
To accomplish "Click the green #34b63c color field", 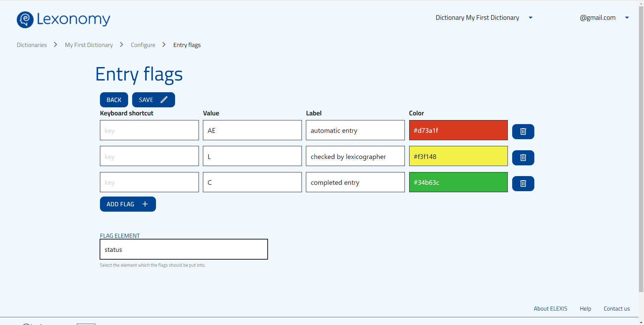I will tap(458, 182).
